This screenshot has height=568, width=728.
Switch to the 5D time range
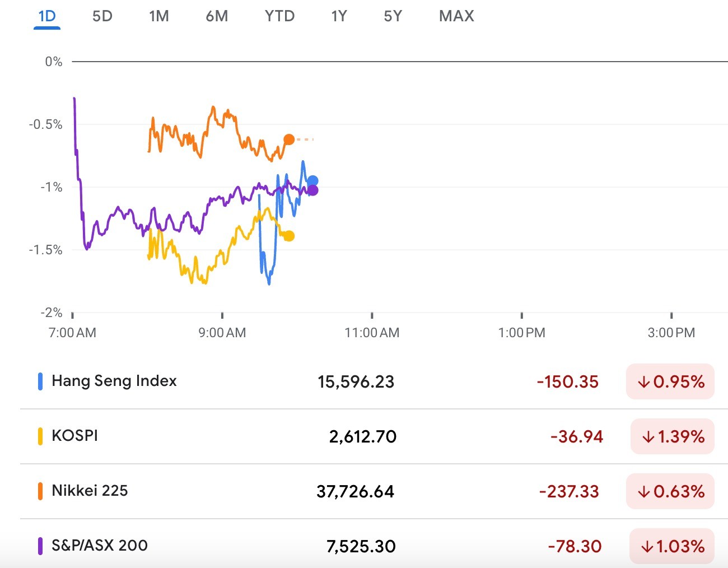pos(102,16)
